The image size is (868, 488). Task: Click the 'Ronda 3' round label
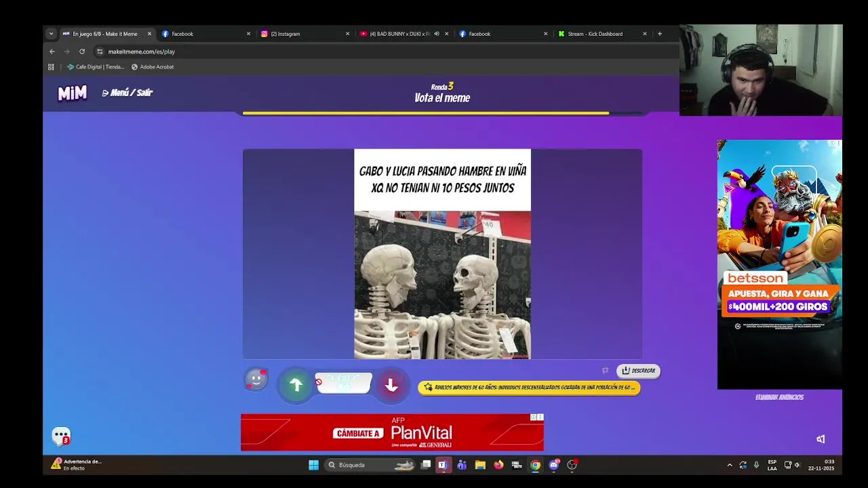click(442, 87)
